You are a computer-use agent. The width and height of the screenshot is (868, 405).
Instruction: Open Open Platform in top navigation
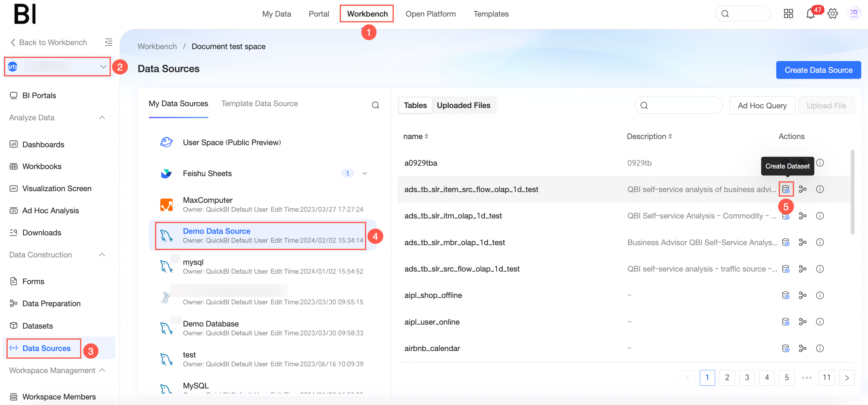tap(430, 14)
